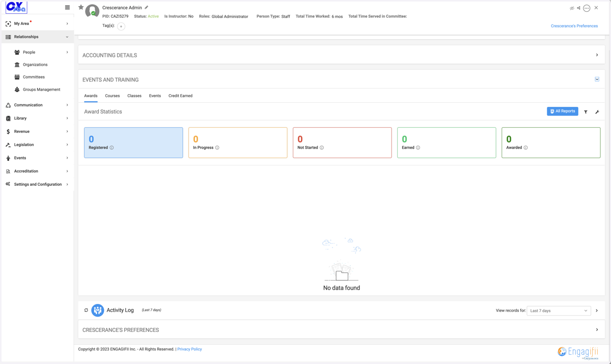Open the Last 7 days dropdown

pyautogui.click(x=559, y=311)
